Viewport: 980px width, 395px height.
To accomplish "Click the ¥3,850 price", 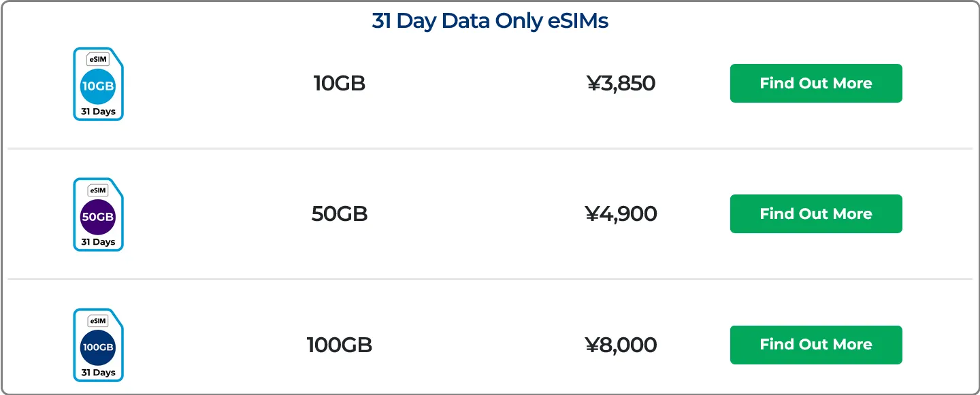I will click(x=621, y=84).
